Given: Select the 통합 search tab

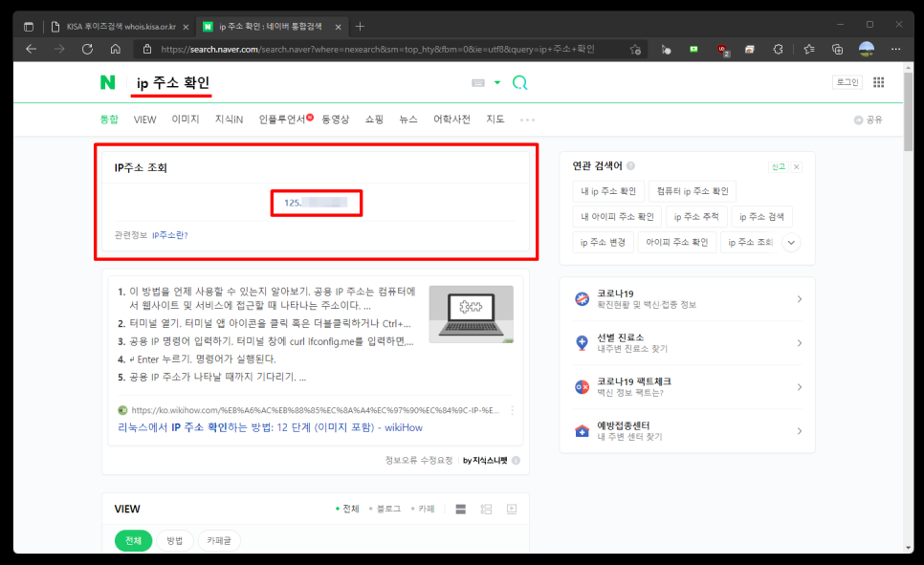Looking at the screenshot, I should tap(109, 120).
